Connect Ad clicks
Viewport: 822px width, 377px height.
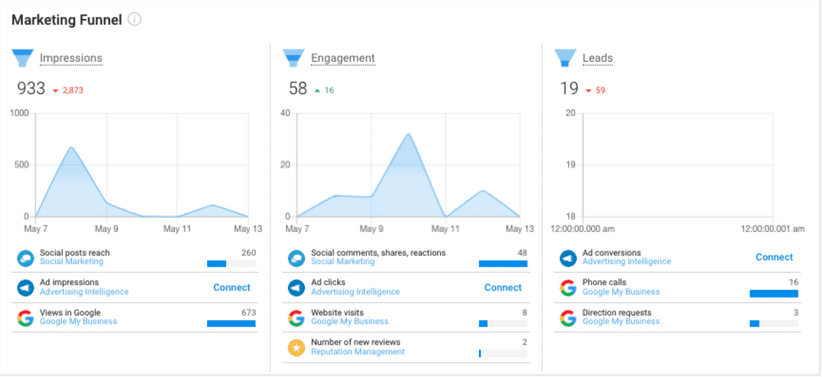(x=503, y=287)
